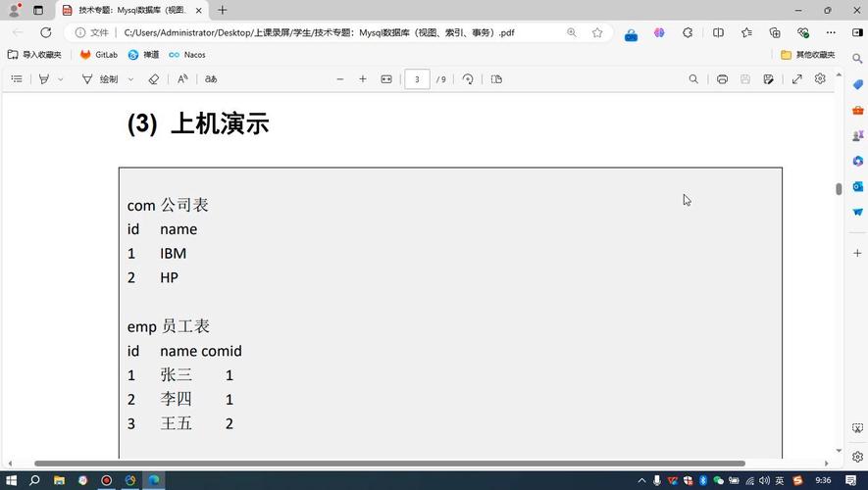Image resolution: width=868 pixels, height=490 pixels.
Task: Toggle the Edge sidebar
Action: (857, 32)
